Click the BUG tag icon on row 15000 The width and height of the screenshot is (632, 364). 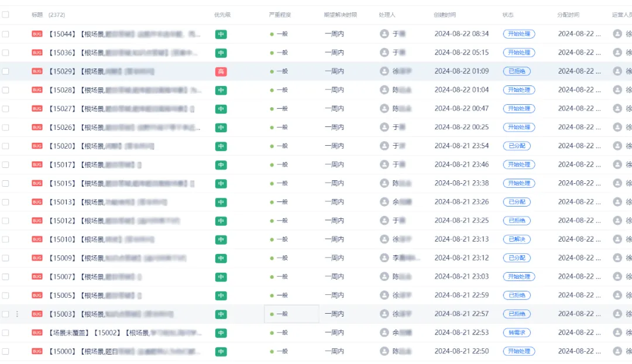click(x=37, y=351)
